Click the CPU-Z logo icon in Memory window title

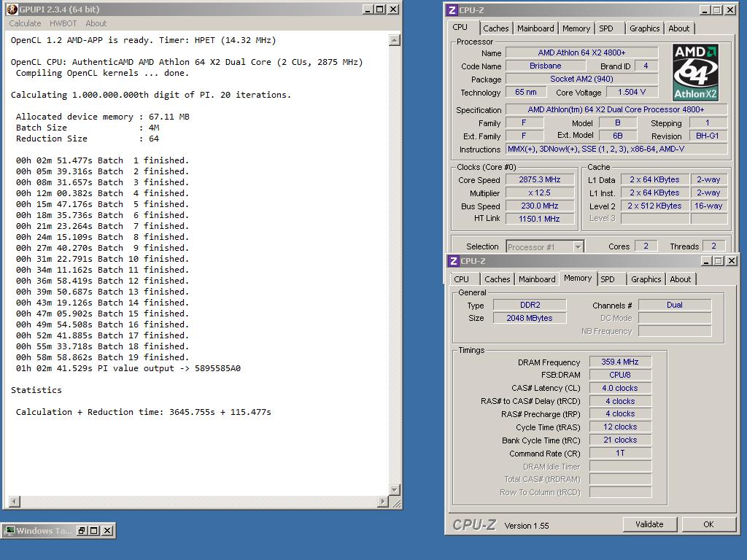click(x=454, y=261)
